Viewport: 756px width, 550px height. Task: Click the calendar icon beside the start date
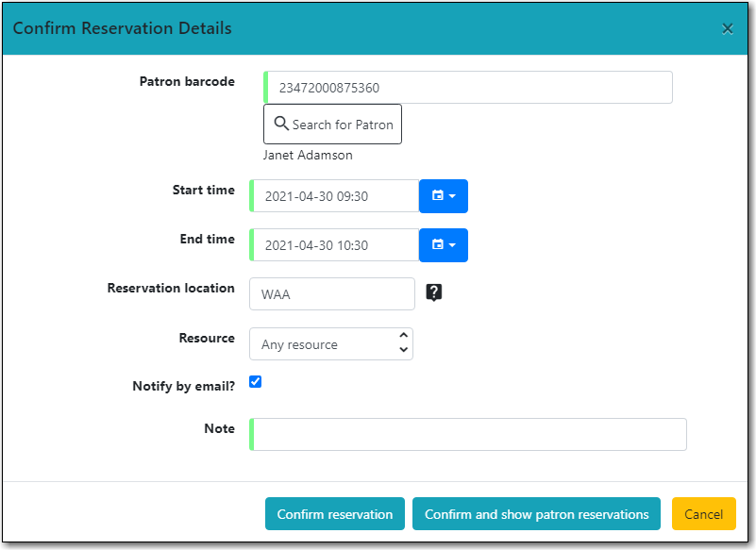click(438, 195)
